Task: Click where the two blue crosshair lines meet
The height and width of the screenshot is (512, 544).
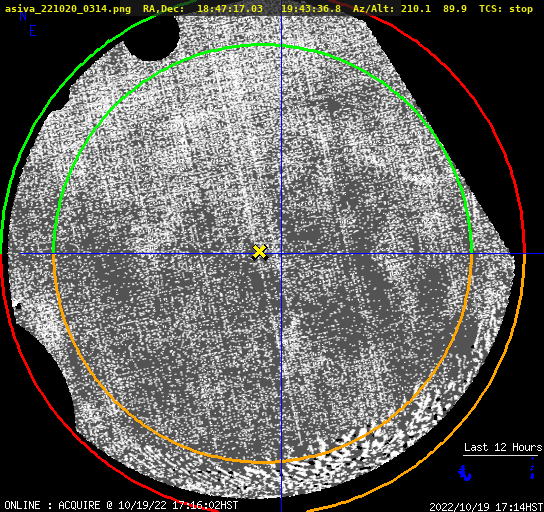Action: tap(281, 254)
